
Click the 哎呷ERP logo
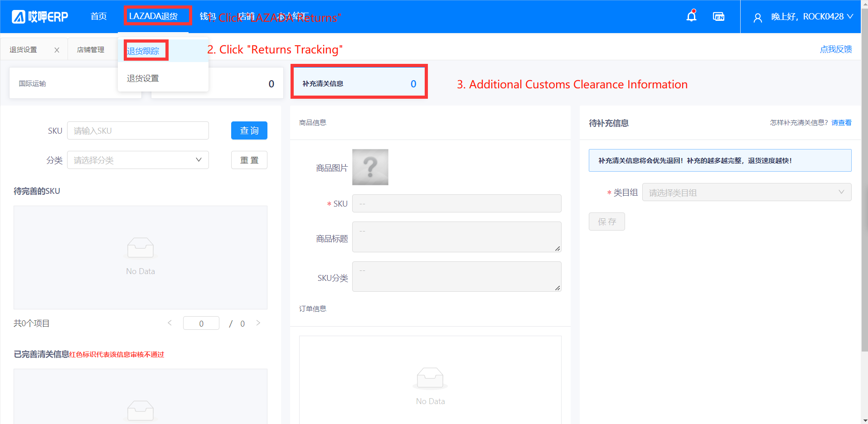40,17
